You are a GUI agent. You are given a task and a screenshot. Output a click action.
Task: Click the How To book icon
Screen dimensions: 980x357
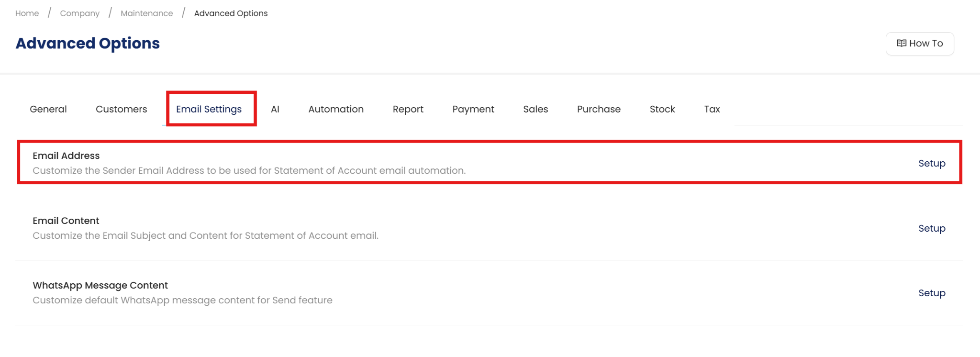901,44
